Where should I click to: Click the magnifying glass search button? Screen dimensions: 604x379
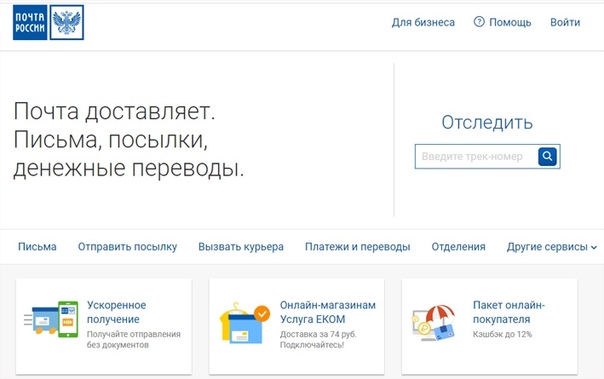[x=547, y=156]
